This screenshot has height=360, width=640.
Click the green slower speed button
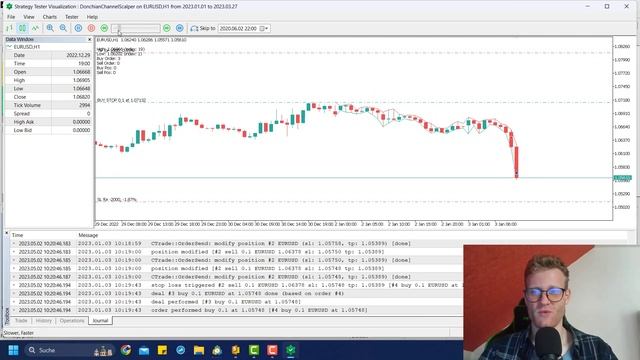(104, 28)
